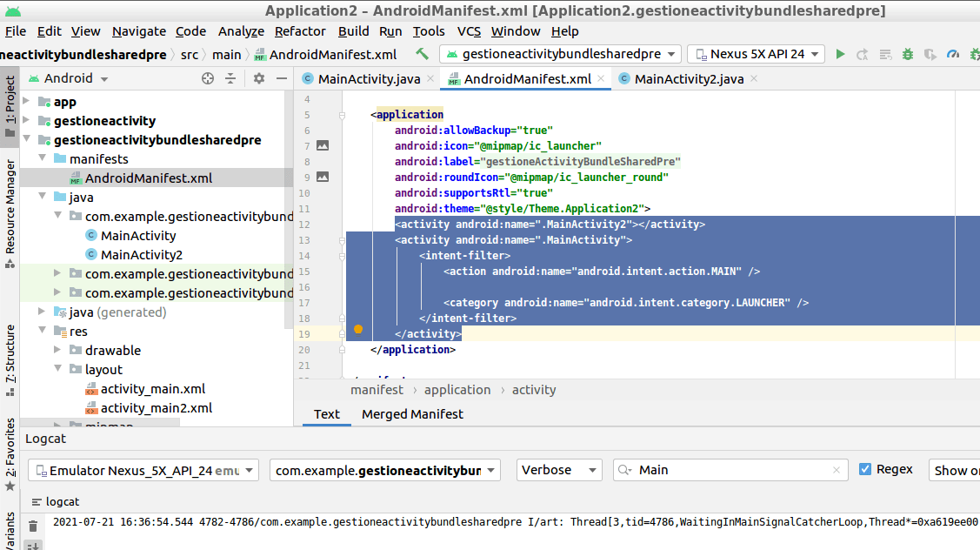Click the logcat view tab label
This screenshot has width=980, height=550.
[x=55, y=502]
